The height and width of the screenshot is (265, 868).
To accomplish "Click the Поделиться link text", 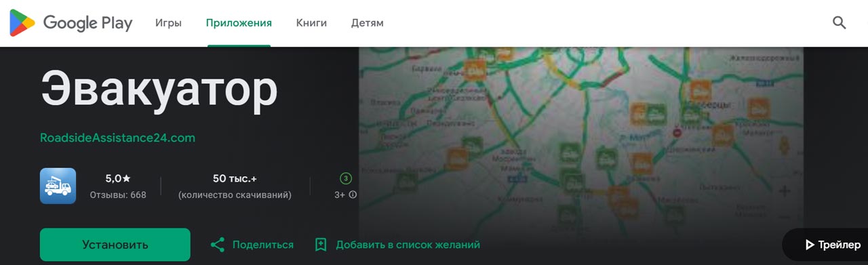I will point(263,245).
